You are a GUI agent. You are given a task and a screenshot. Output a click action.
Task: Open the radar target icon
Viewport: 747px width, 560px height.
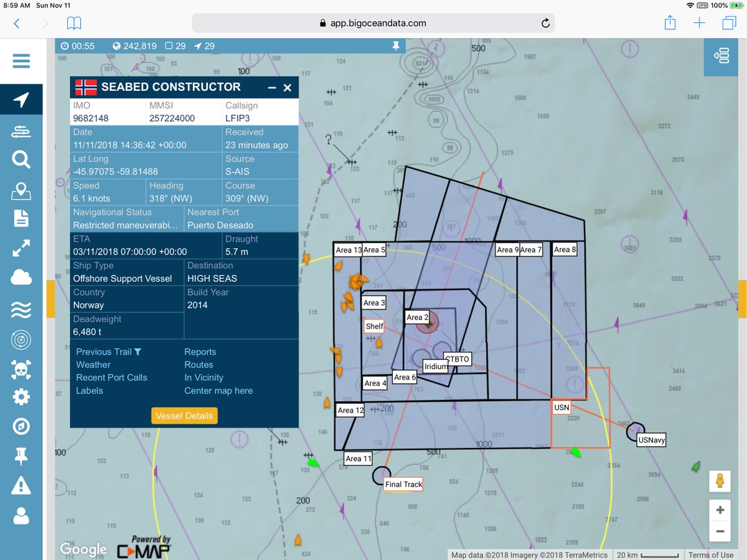[21, 340]
